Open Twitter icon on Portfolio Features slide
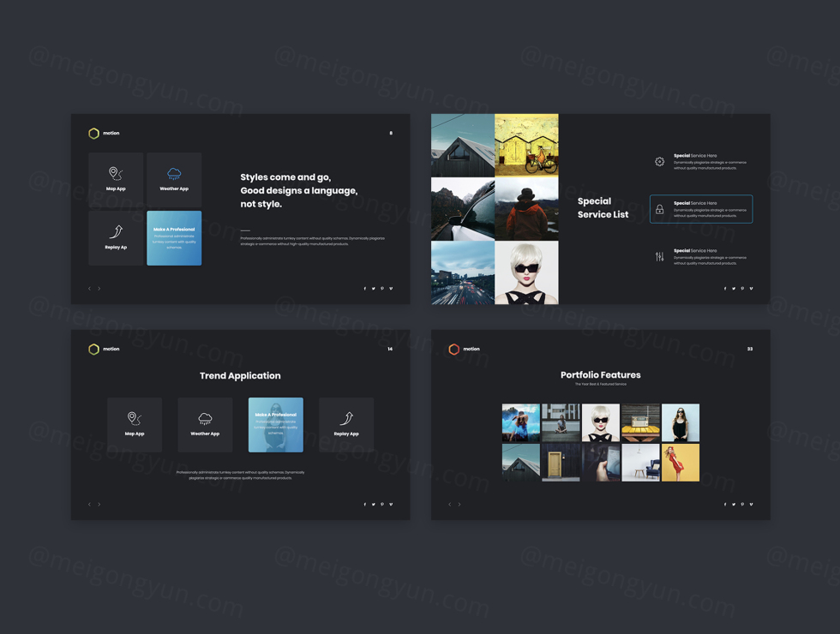 [x=734, y=505]
